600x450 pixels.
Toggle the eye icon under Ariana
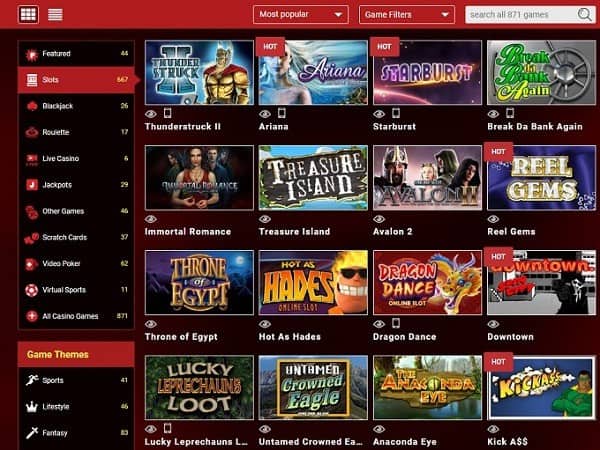point(265,114)
